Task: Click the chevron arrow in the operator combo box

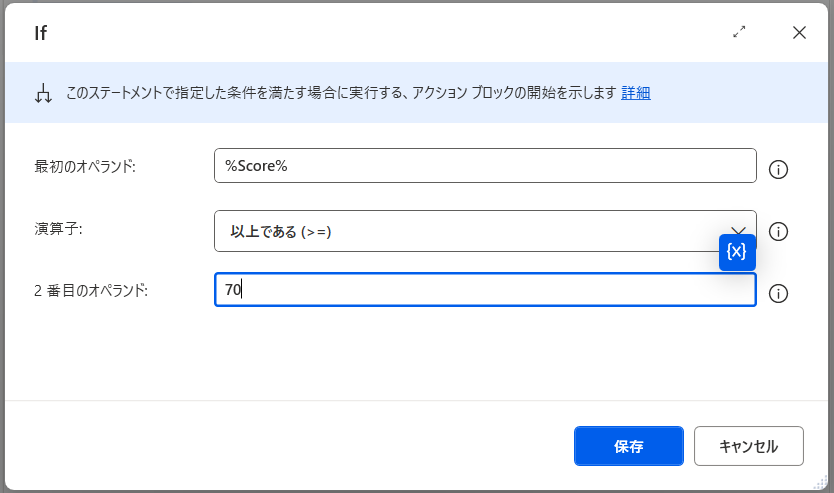Action: coord(738,228)
